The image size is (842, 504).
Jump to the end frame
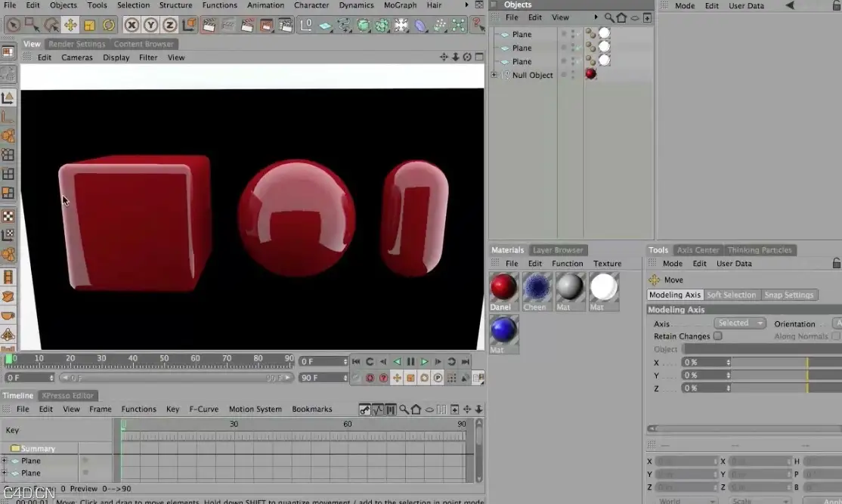point(466,362)
